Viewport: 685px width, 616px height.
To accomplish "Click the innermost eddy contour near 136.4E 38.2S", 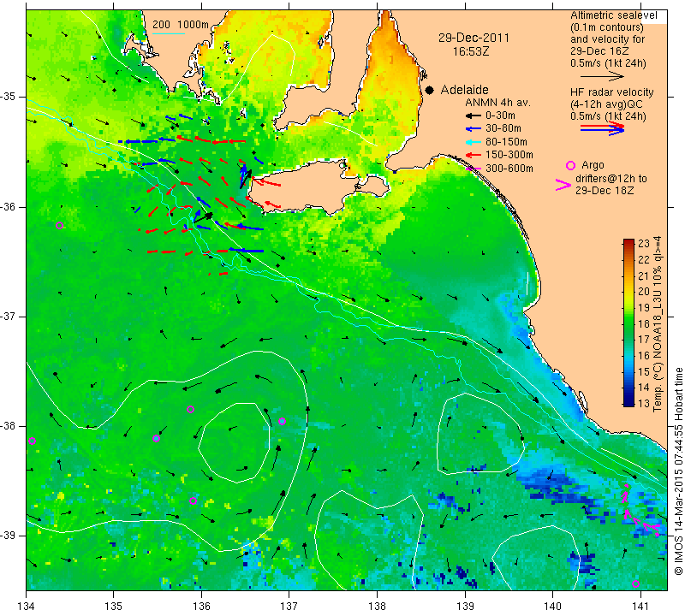I will click(x=234, y=442).
